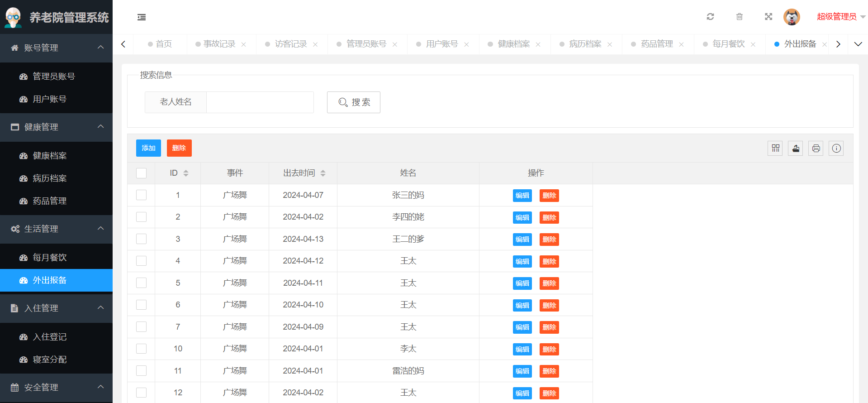Close the 药品管理 tab
The image size is (868, 403).
[681, 44]
